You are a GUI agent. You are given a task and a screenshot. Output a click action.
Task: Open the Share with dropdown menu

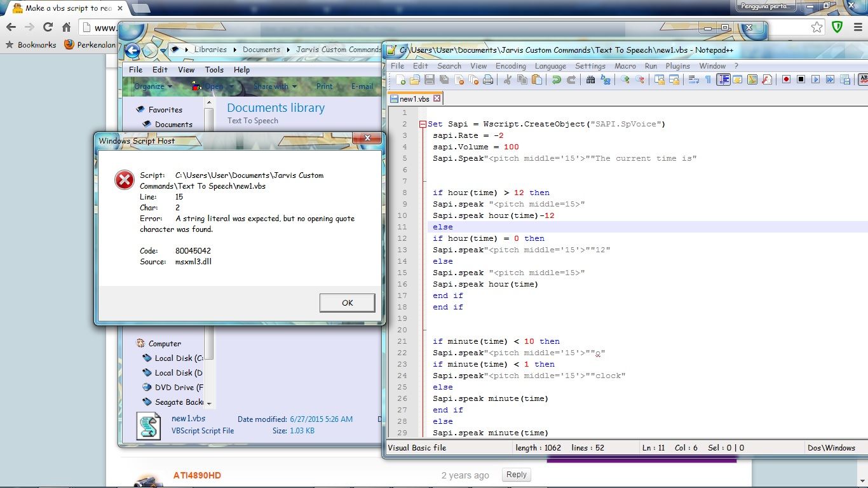click(x=275, y=86)
